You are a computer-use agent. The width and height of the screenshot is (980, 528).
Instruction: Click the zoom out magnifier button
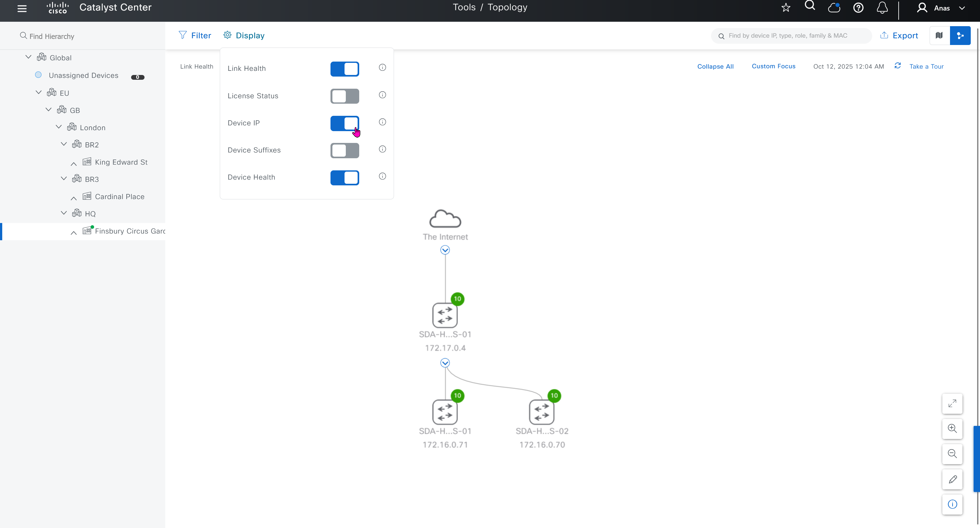click(x=952, y=453)
